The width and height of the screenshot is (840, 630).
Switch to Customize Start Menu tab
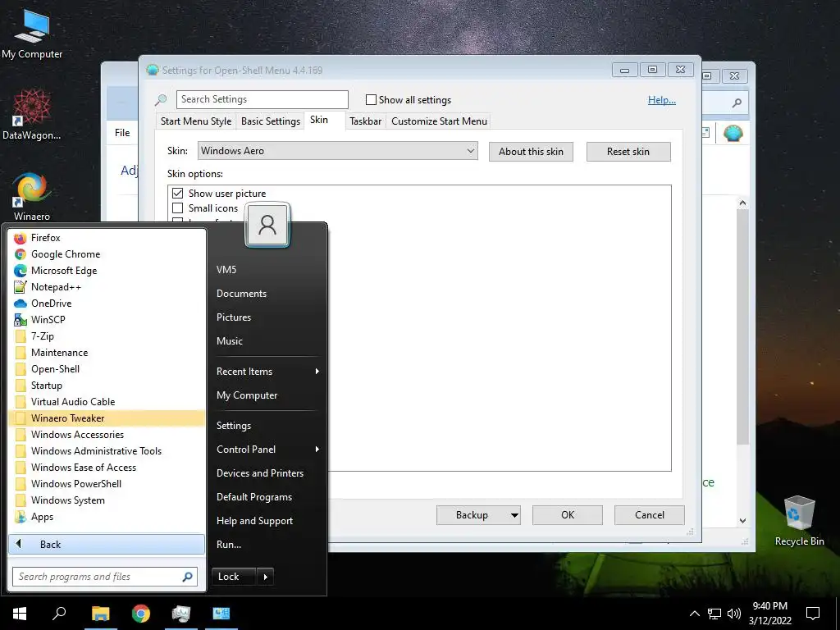pos(440,121)
